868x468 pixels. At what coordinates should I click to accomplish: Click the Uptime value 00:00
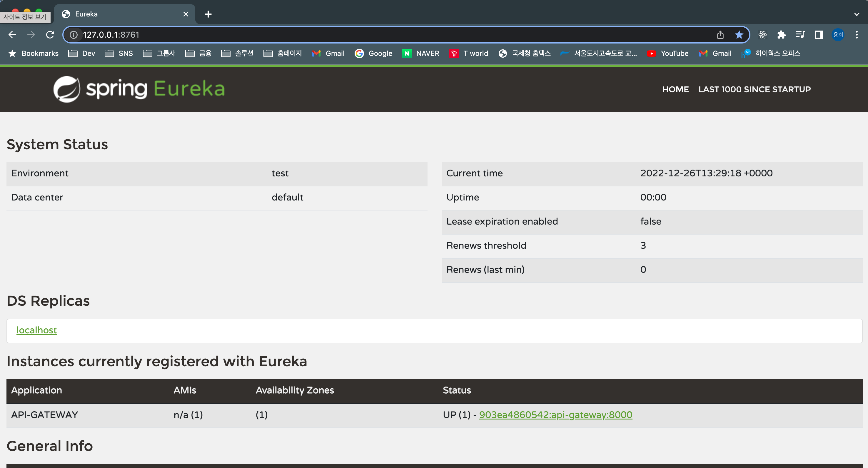pos(653,197)
